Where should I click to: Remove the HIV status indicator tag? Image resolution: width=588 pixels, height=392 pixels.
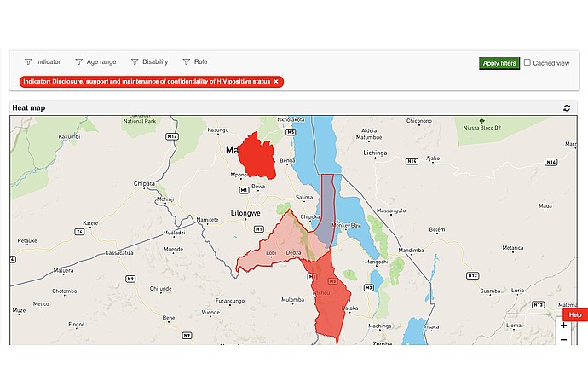tap(276, 82)
